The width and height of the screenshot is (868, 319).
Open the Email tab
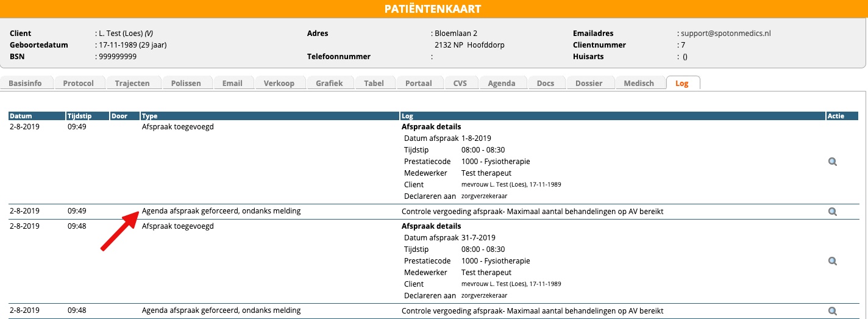(x=232, y=84)
